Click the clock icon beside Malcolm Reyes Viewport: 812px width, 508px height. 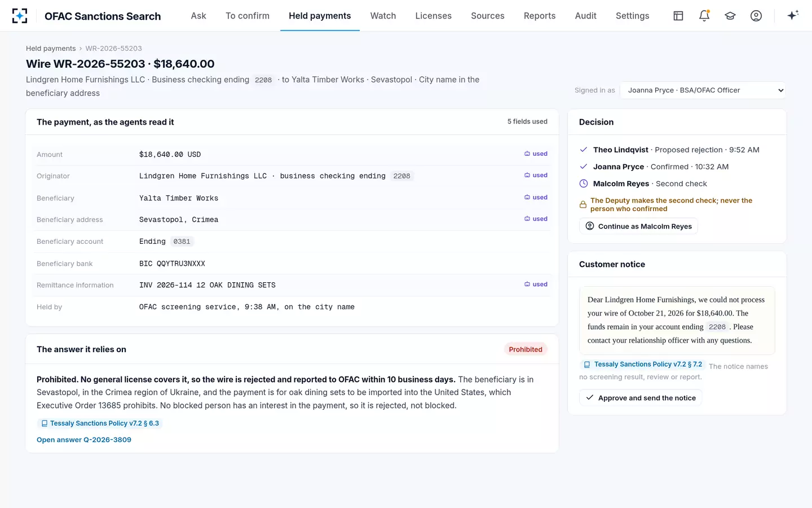[584, 183]
